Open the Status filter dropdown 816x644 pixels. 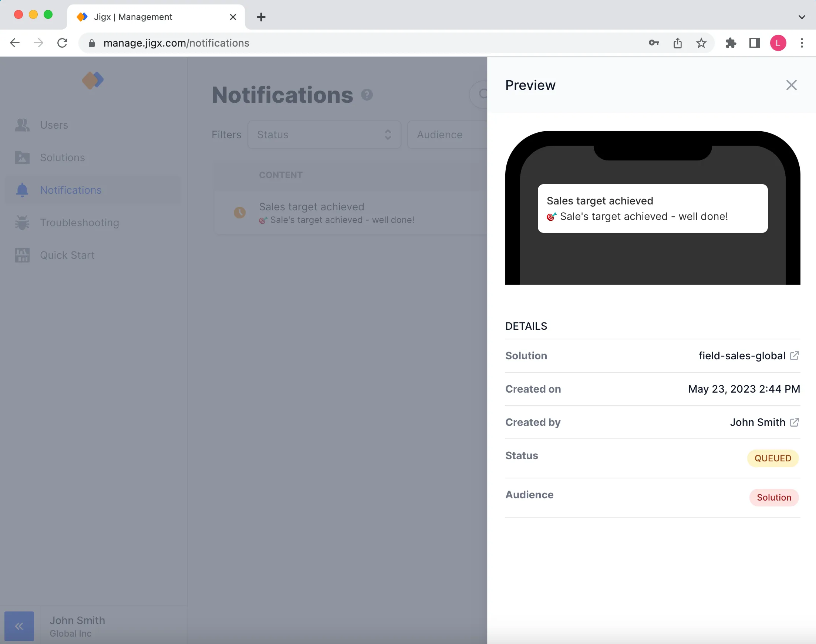[324, 134]
